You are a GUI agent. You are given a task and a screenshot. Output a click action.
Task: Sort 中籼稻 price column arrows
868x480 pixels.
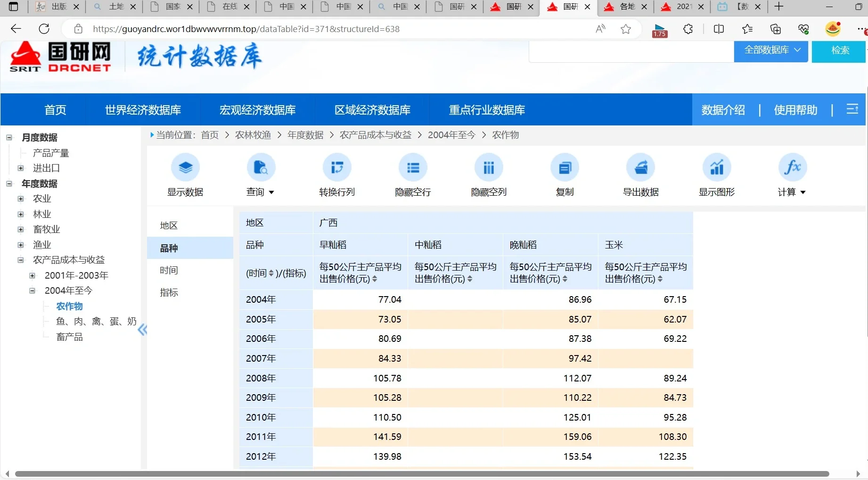click(x=470, y=279)
